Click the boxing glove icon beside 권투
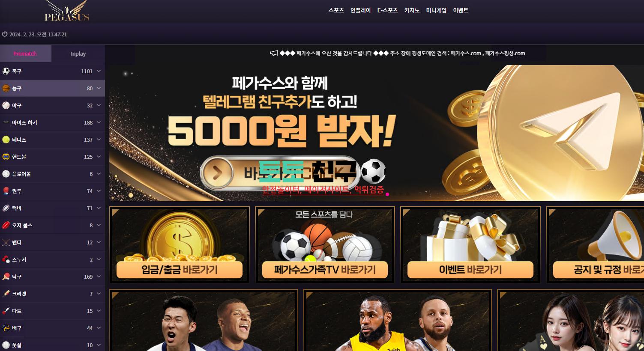 (x=6, y=191)
